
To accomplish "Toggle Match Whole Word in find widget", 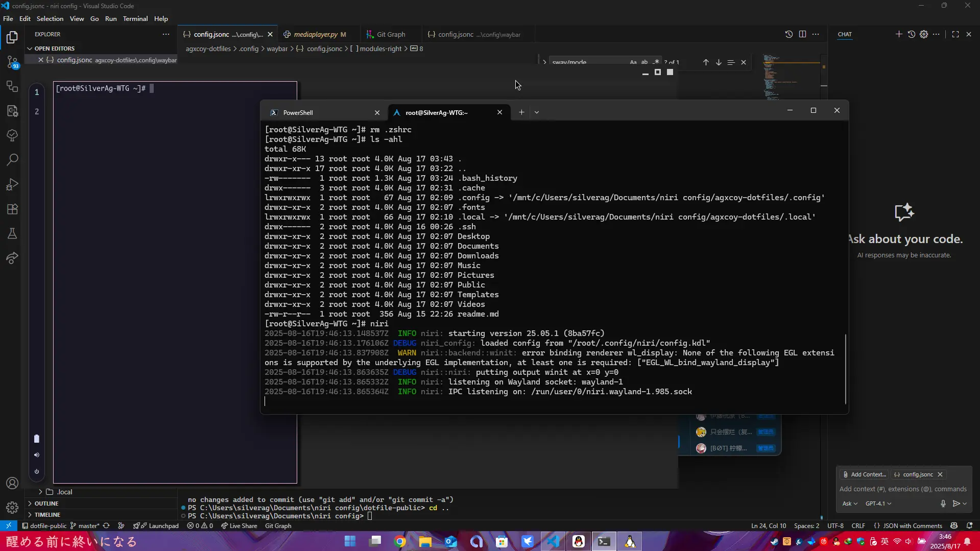I will pos(644,62).
